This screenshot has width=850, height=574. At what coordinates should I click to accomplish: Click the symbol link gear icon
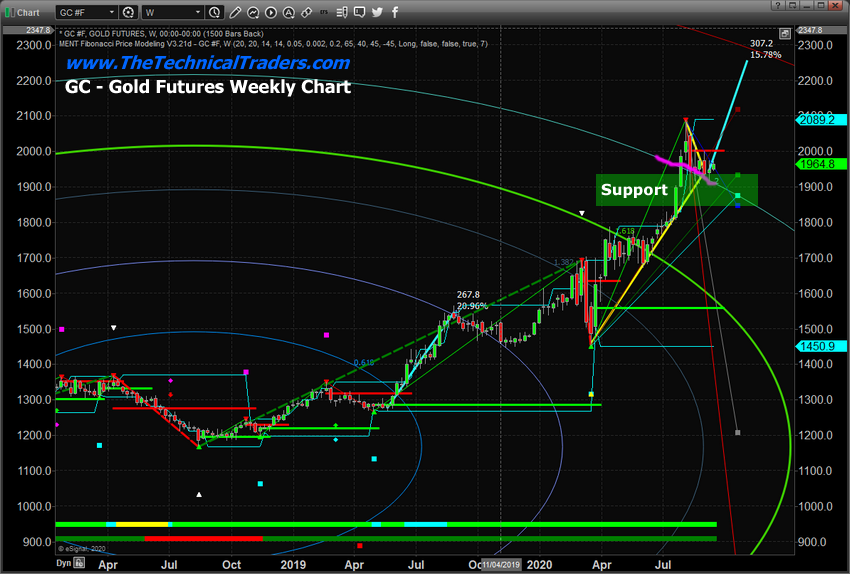pos(130,13)
